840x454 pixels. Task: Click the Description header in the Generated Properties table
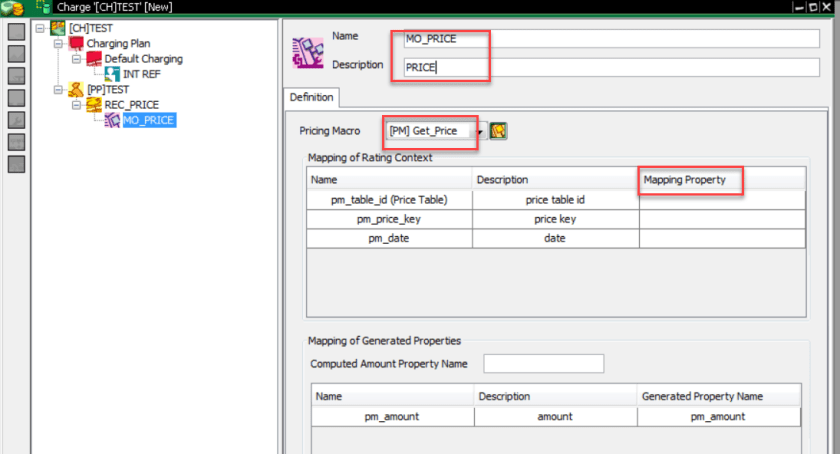(x=556, y=396)
